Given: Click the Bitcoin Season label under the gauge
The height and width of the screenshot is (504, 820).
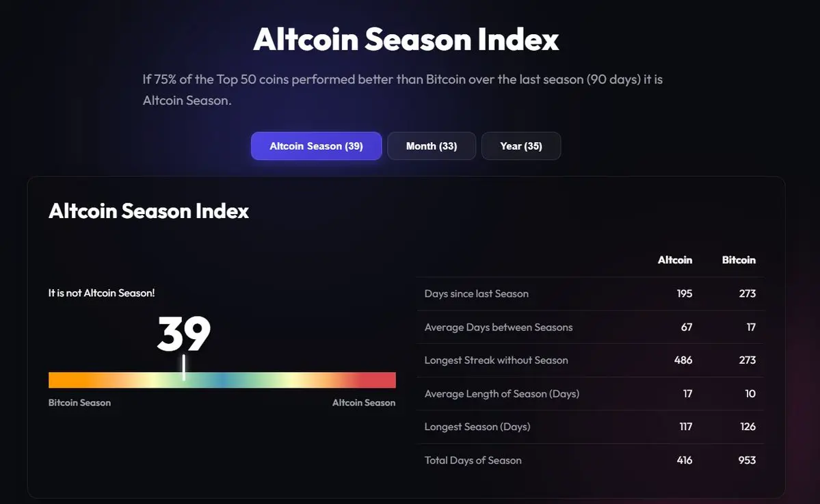Looking at the screenshot, I should (x=79, y=403).
